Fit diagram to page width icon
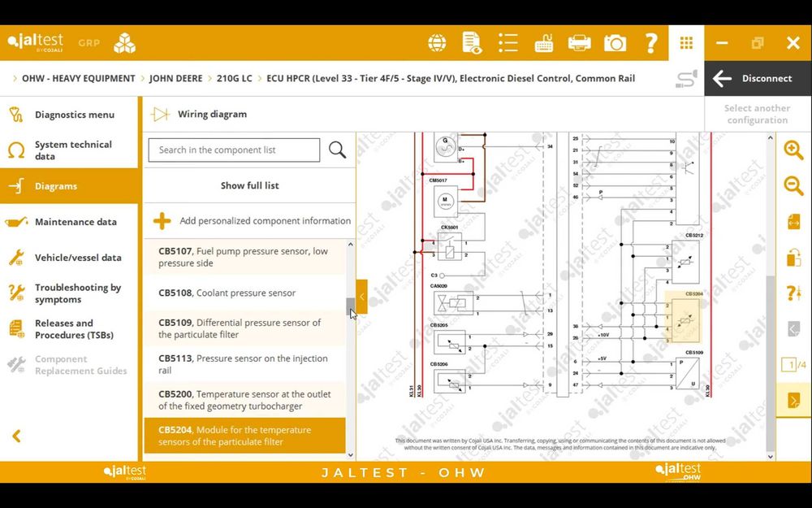This screenshot has height=508, width=812. pos(794,221)
